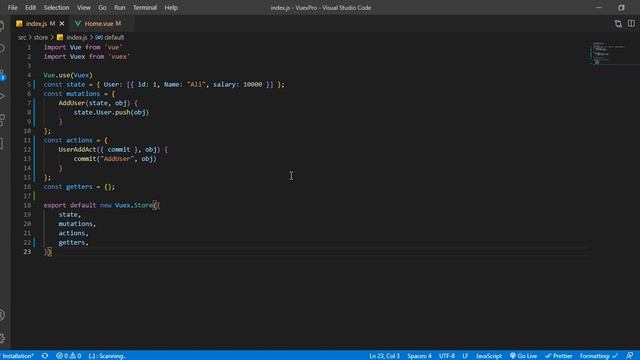Click the Prettier status bar item
This screenshot has height=360, width=640.
pos(558,356)
